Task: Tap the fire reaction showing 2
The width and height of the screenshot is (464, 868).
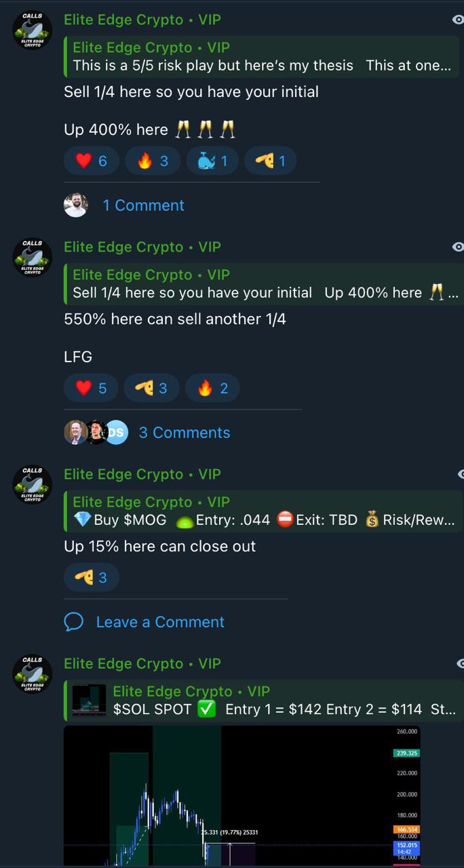Action: [x=212, y=388]
